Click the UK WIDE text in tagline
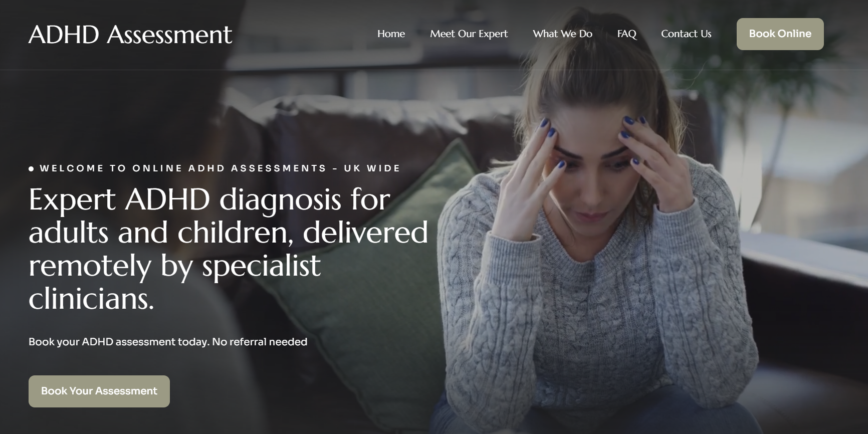The height and width of the screenshot is (434, 868). 372,168
